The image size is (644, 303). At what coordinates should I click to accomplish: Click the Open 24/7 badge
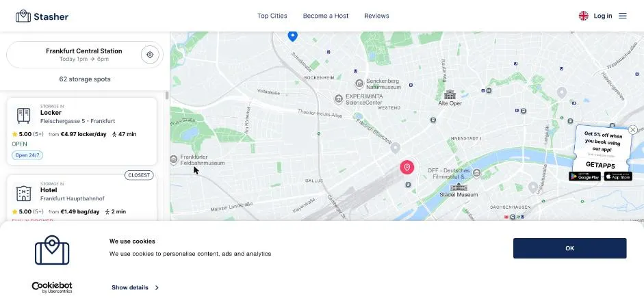pos(27,155)
